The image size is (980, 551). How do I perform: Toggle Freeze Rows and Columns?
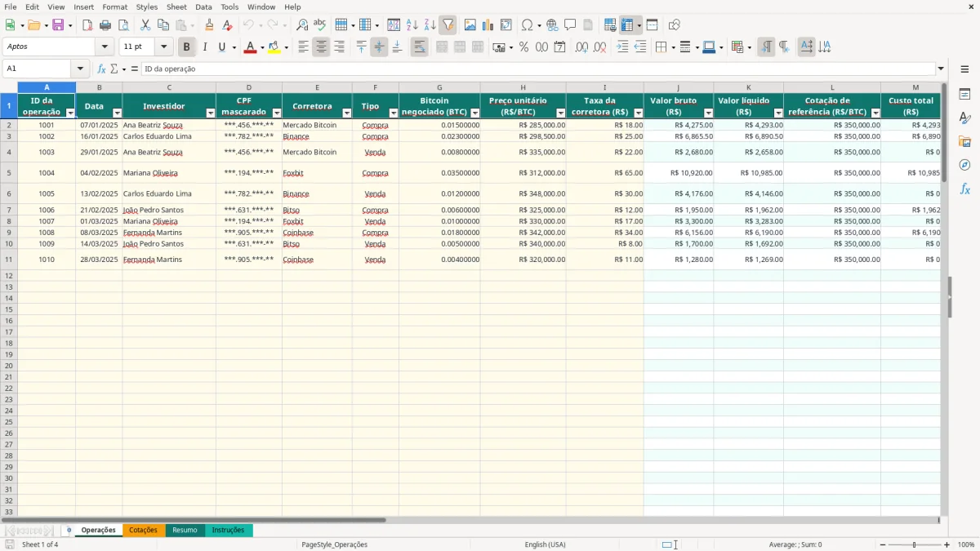[x=627, y=25]
